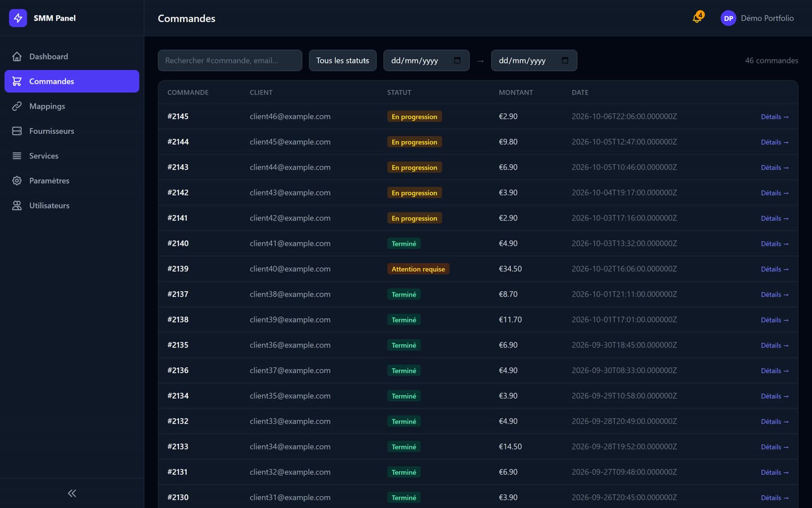Focus the Rechercher #commande search field
Viewport: 812px width, 508px height.
click(230, 60)
